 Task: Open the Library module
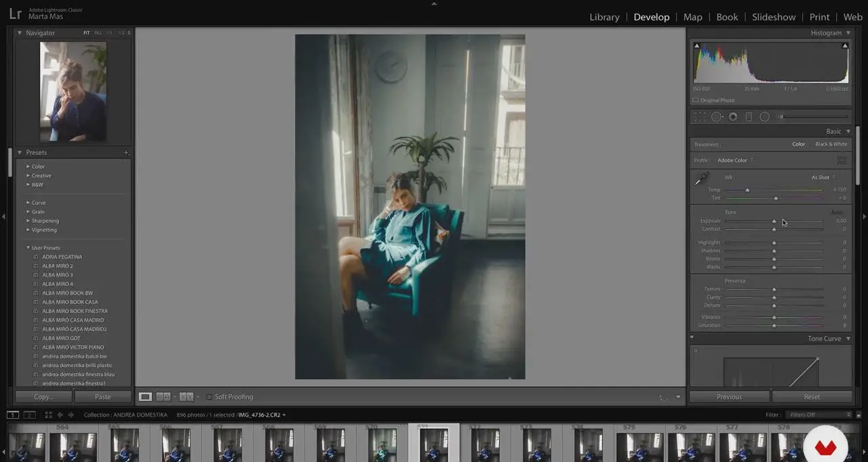[x=604, y=17]
